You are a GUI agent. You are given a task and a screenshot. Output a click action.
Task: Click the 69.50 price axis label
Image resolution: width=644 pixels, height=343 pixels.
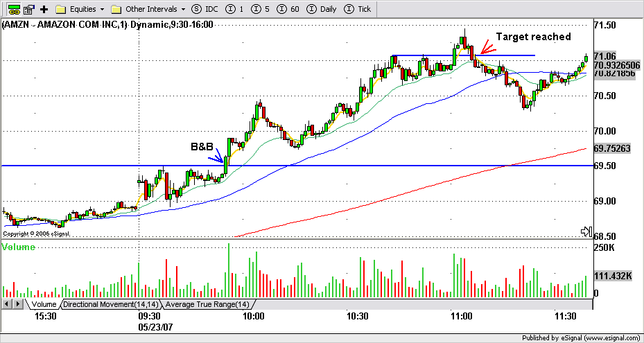click(x=604, y=166)
